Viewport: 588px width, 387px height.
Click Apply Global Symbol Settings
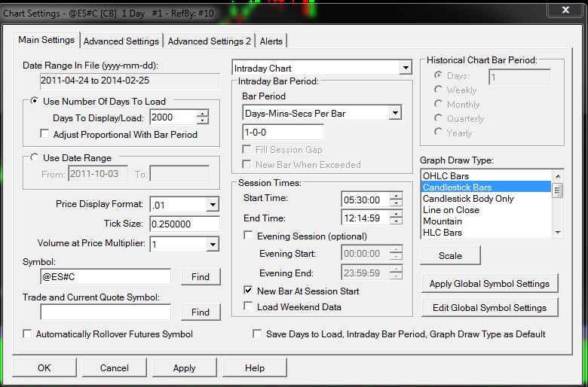click(x=489, y=284)
